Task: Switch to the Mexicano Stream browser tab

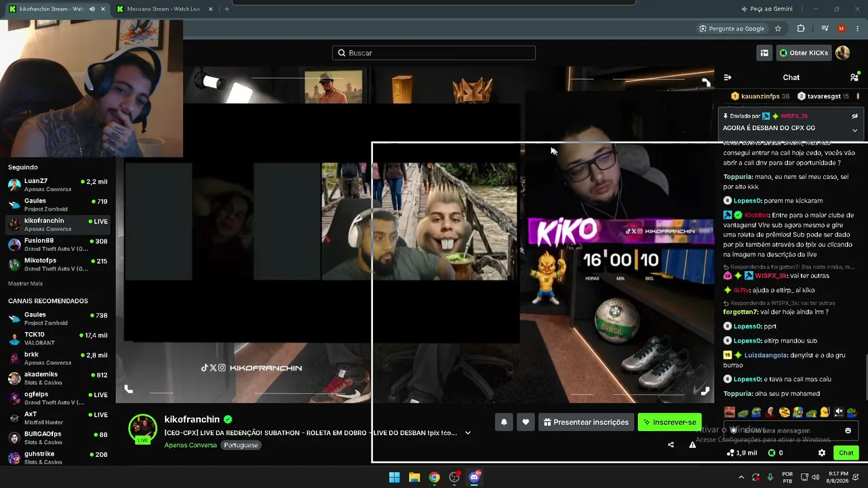Action: [163, 9]
